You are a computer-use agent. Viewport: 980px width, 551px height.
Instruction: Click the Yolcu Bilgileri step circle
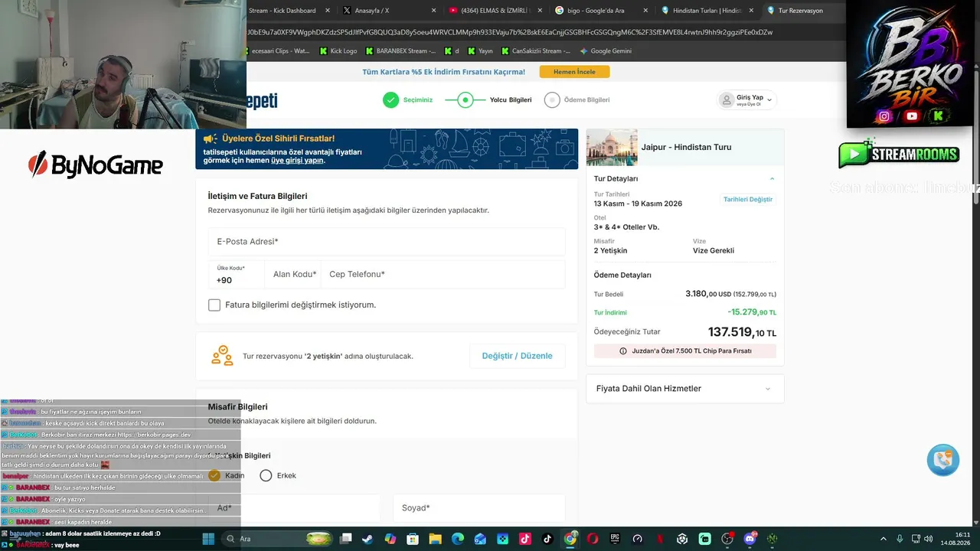click(465, 99)
